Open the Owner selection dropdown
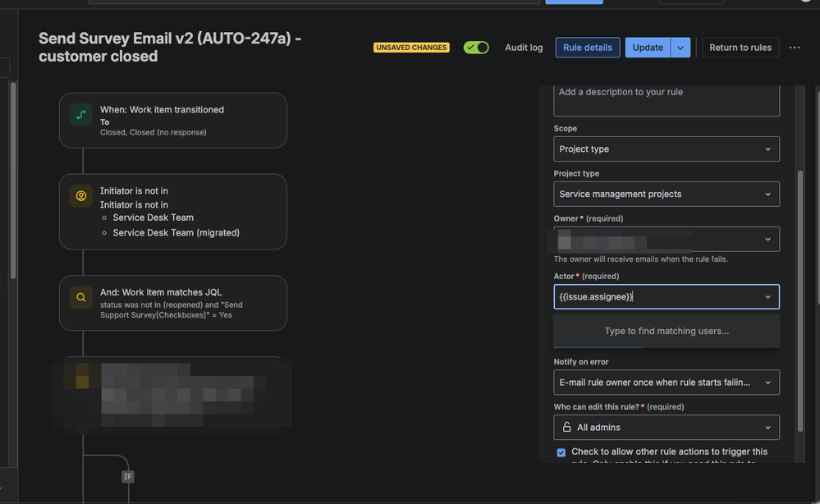The image size is (820, 504). click(x=666, y=239)
